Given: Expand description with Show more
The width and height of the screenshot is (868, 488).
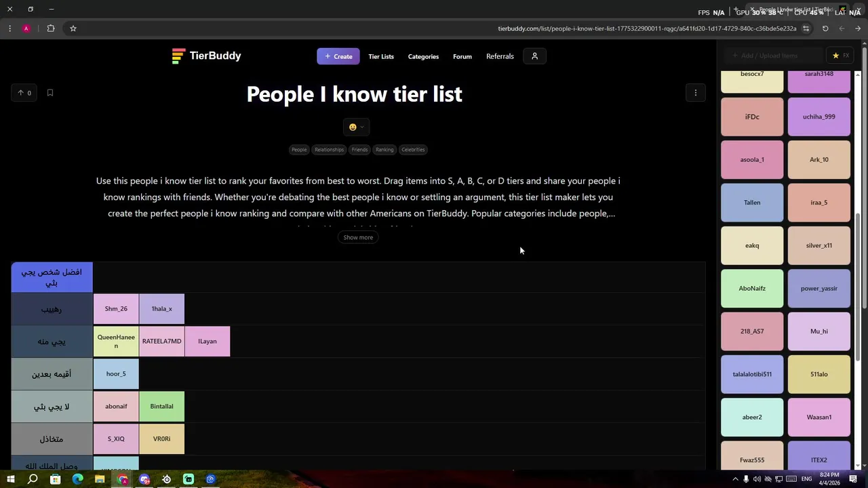Looking at the screenshot, I should pyautogui.click(x=358, y=237).
